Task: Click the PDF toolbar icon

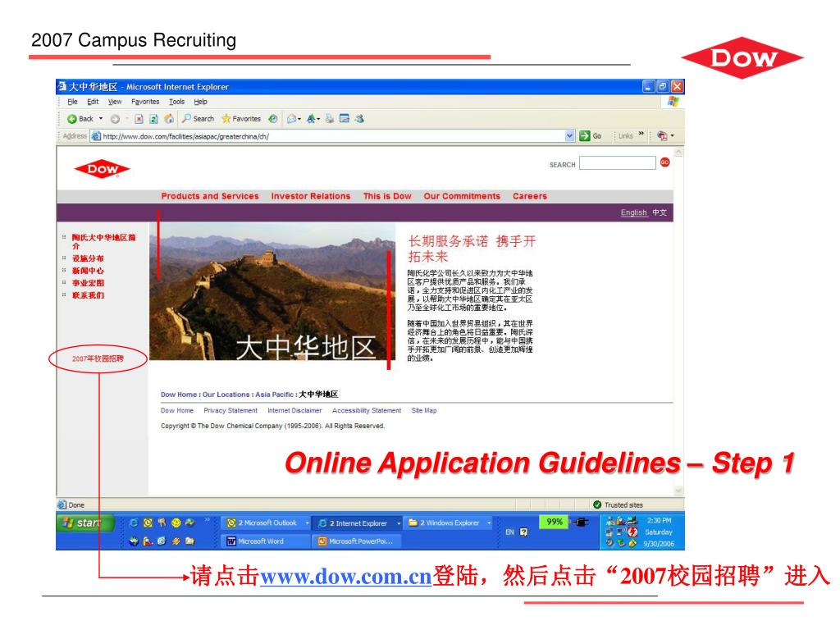Action: 662,136
